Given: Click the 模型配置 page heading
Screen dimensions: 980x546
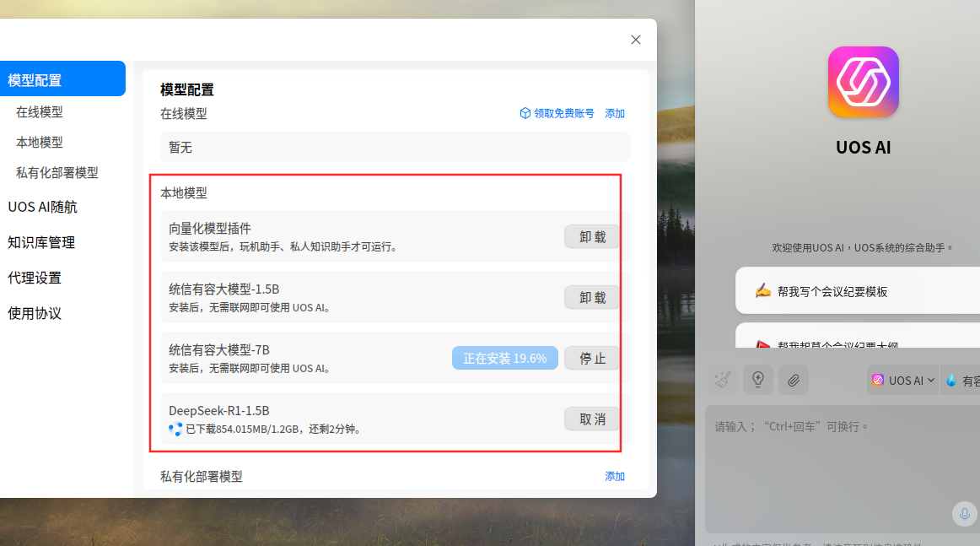Looking at the screenshot, I should coord(187,90).
